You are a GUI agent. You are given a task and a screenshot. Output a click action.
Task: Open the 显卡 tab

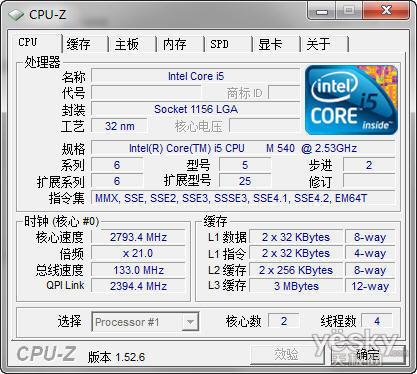click(277, 44)
